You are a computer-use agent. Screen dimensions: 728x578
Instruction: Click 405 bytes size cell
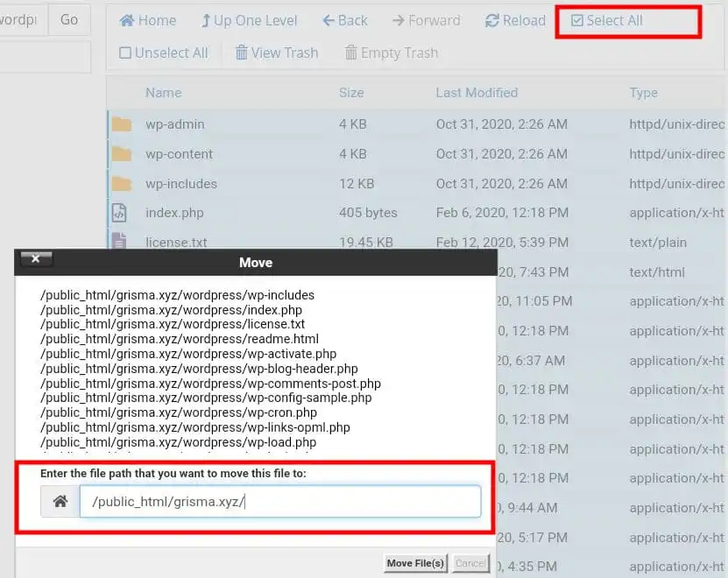point(368,213)
